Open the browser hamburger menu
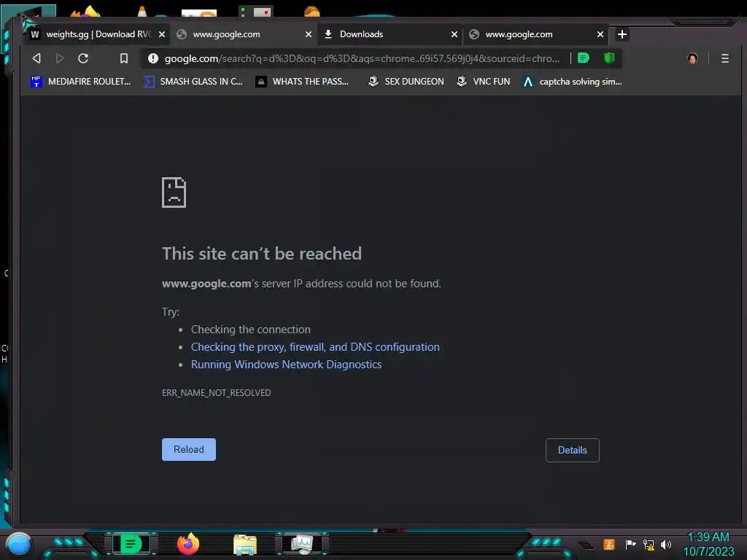The width and height of the screenshot is (747, 560). click(x=725, y=58)
